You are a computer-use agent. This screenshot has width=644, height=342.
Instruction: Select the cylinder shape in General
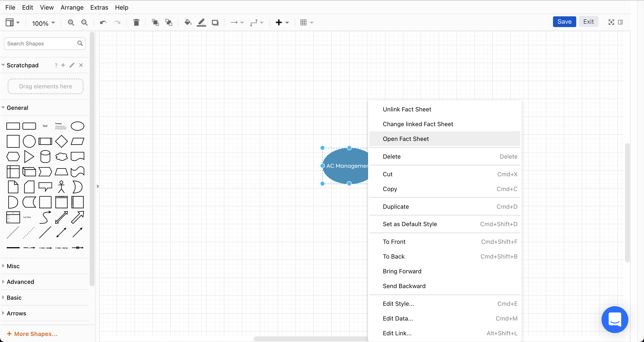(x=45, y=157)
